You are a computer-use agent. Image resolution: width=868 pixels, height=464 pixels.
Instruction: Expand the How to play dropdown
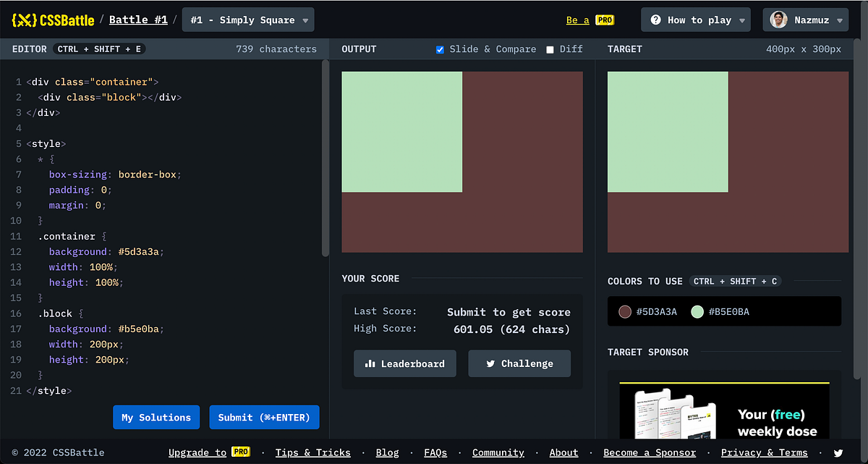pos(695,20)
